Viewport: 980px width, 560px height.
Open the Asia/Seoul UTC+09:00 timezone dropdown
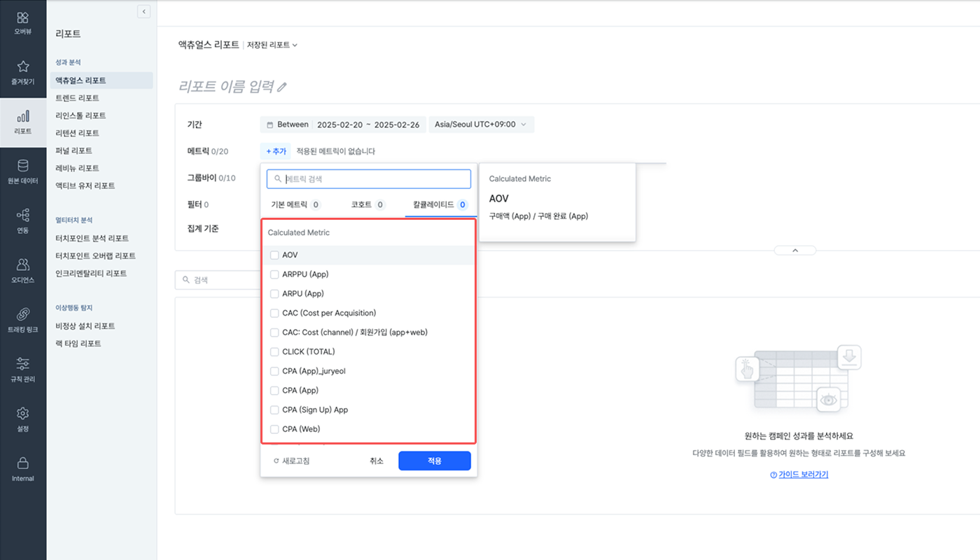click(x=481, y=125)
